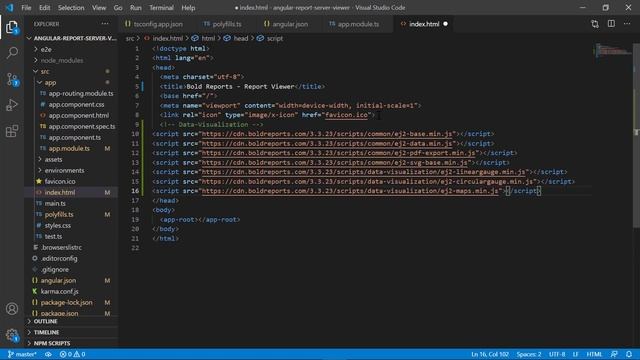The height and width of the screenshot is (360, 640).
Task: Change UTF-8 encoding in status bar
Action: point(557,354)
